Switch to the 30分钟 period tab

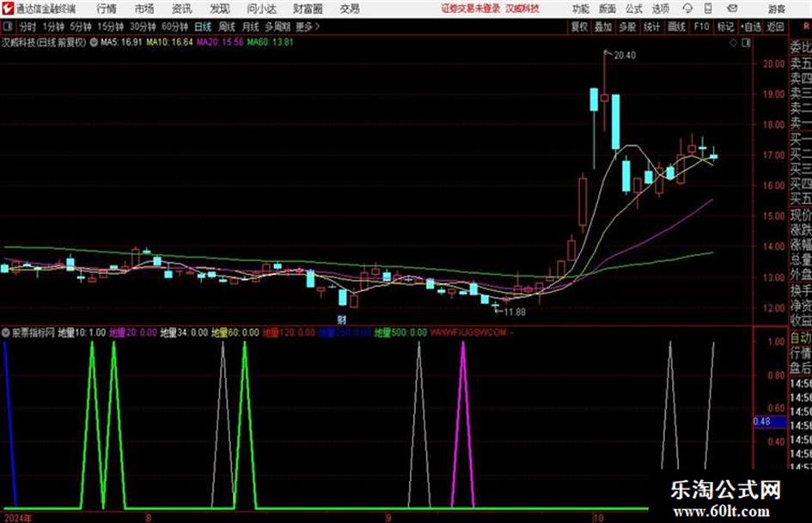coord(143,27)
